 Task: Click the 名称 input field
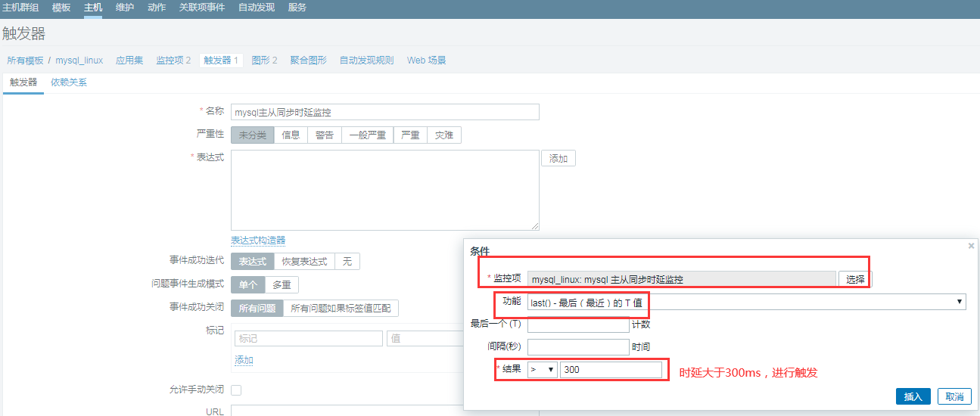(x=385, y=112)
